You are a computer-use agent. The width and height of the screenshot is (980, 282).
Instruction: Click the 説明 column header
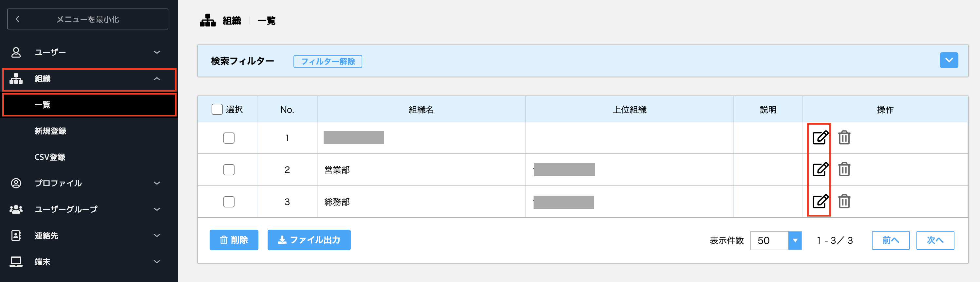[x=768, y=110]
